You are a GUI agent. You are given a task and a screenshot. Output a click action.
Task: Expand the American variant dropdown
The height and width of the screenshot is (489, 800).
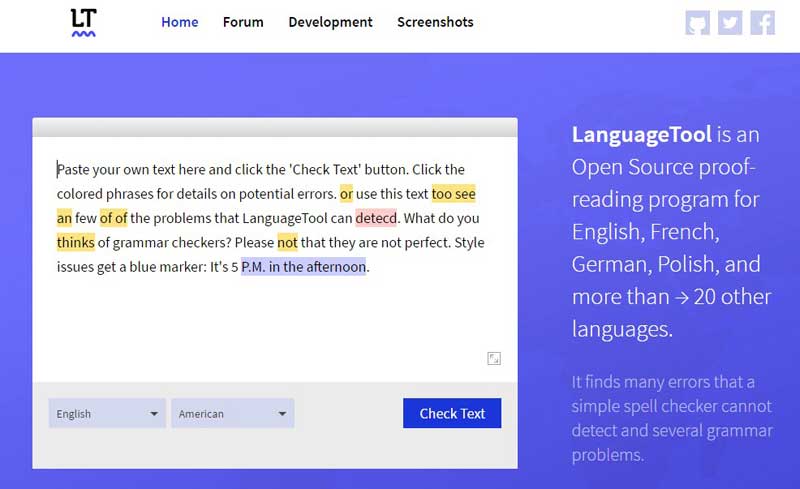click(233, 413)
